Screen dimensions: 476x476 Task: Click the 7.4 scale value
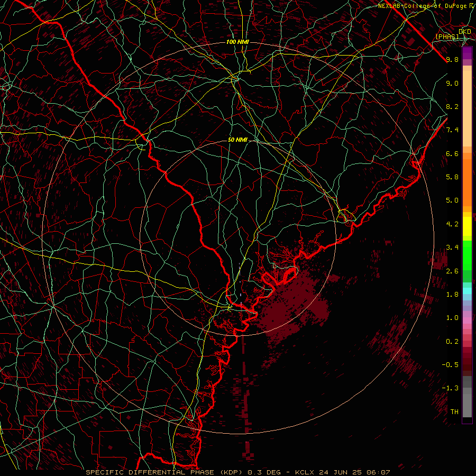point(452,130)
